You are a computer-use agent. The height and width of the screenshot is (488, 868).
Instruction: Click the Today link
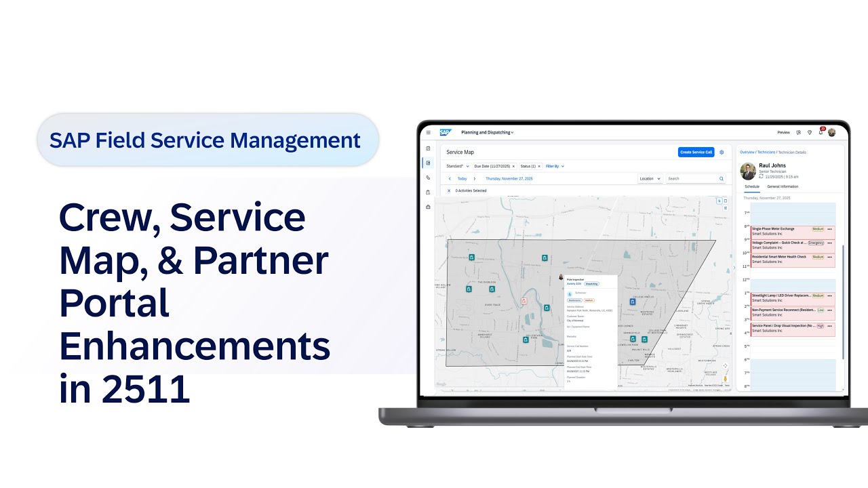(x=462, y=179)
